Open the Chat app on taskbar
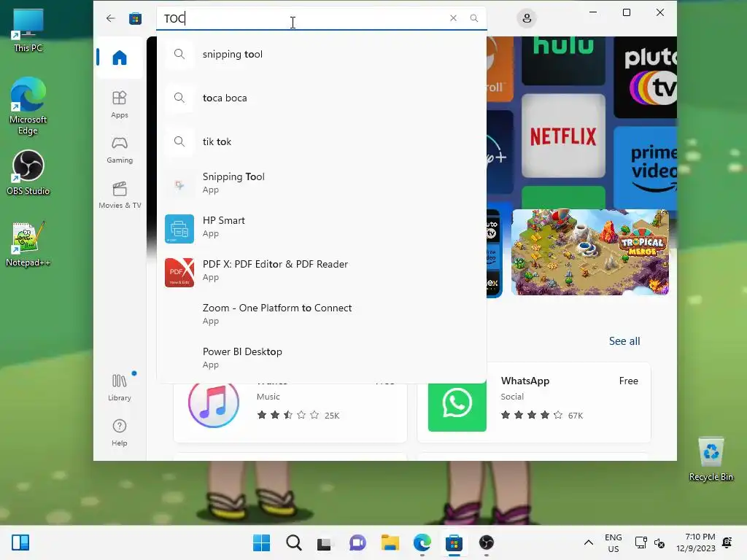 click(357, 542)
